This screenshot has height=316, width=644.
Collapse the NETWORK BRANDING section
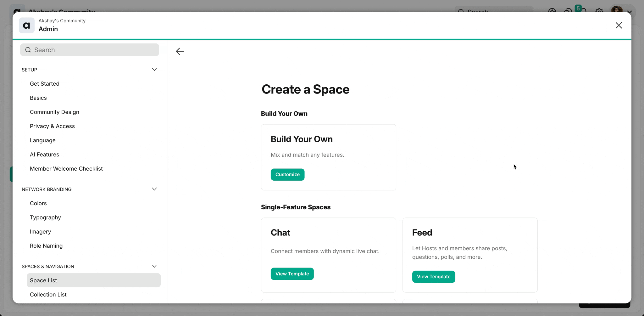[154, 189]
